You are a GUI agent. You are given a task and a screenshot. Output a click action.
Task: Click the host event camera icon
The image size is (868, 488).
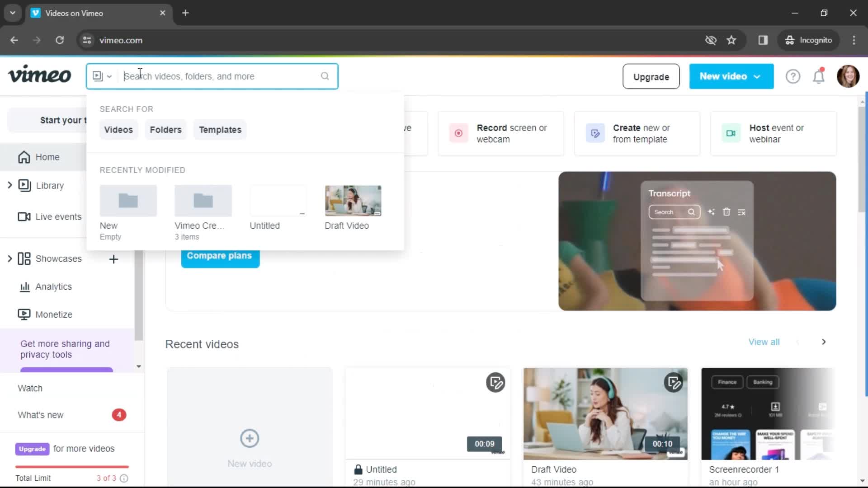pyautogui.click(x=731, y=133)
